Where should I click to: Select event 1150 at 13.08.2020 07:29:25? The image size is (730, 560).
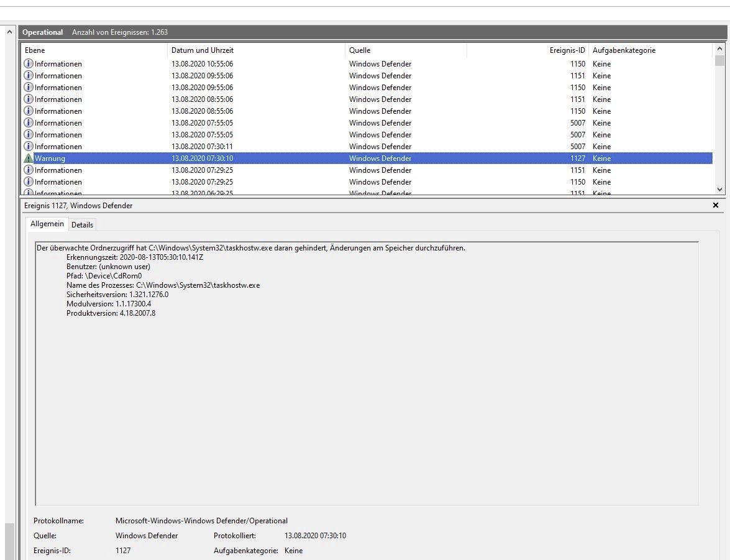368,181
